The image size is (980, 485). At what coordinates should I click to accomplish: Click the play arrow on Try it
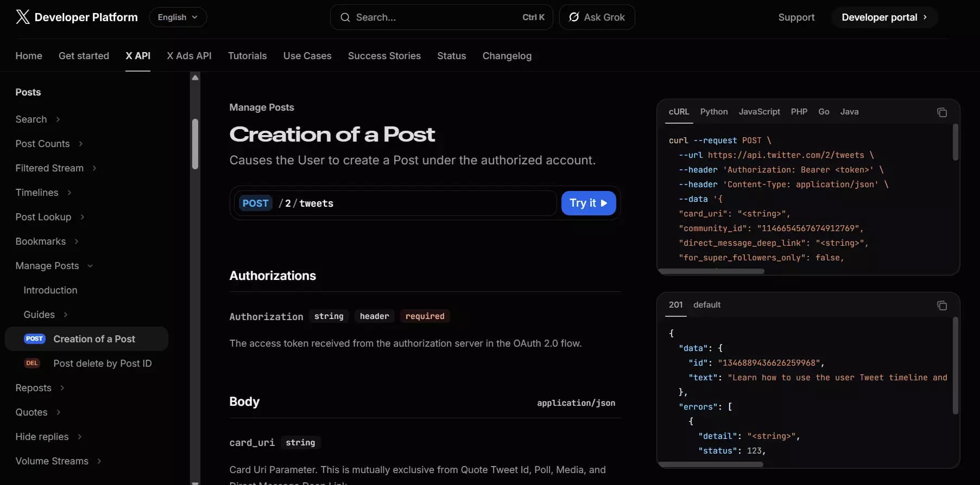[x=604, y=203]
